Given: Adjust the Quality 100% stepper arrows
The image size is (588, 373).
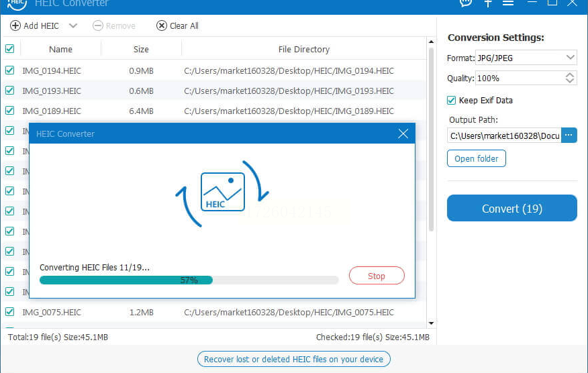Looking at the screenshot, I should click(x=570, y=78).
